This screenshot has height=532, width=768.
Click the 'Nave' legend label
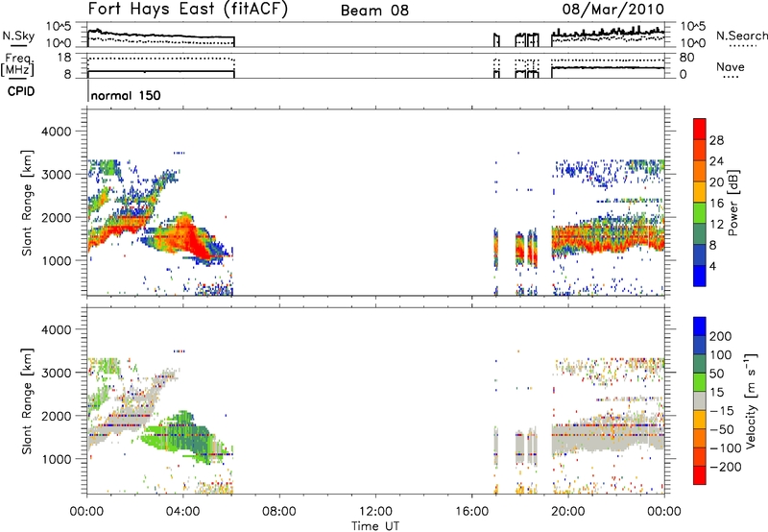731,66
